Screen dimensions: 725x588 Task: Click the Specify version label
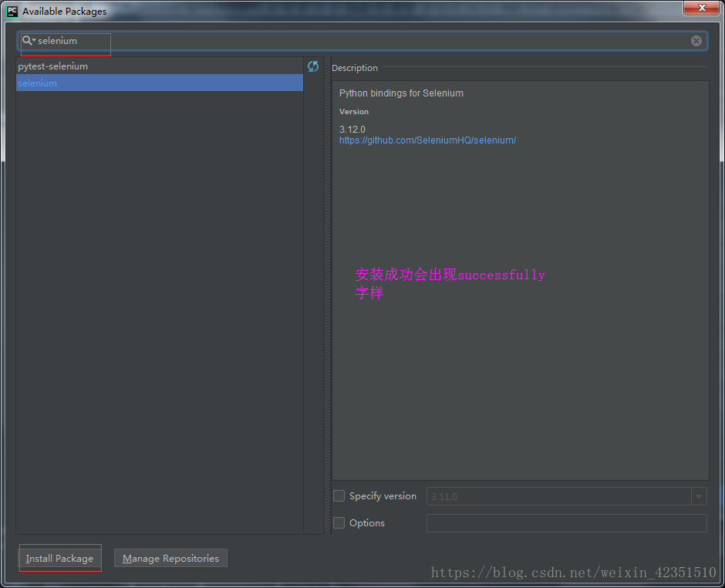383,496
